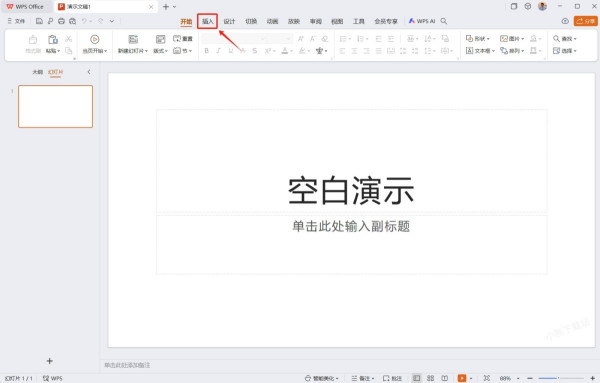Add a new slide with plus button
600x383 pixels.
[x=49, y=361]
